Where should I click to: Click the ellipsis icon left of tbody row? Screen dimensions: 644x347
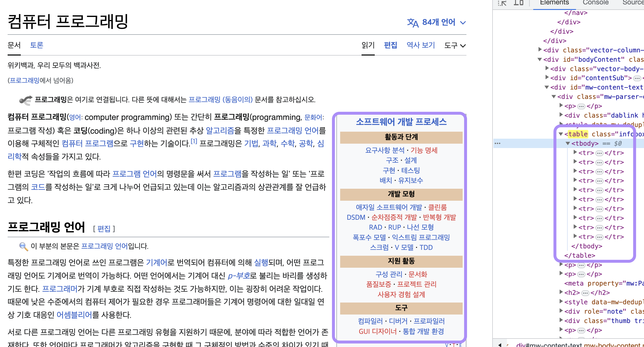pyautogui.click(x=498, y=143)
